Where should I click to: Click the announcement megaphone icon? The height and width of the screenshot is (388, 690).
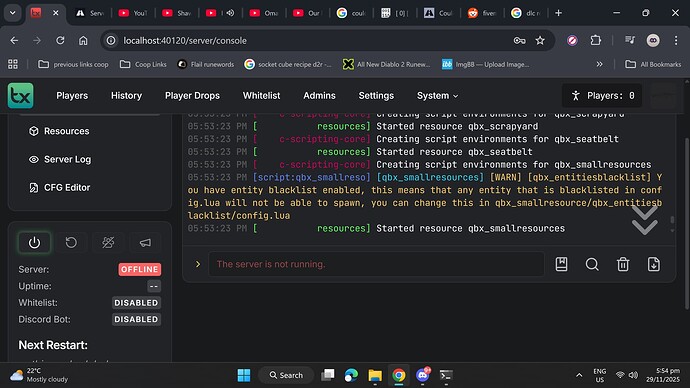[145, 242]
